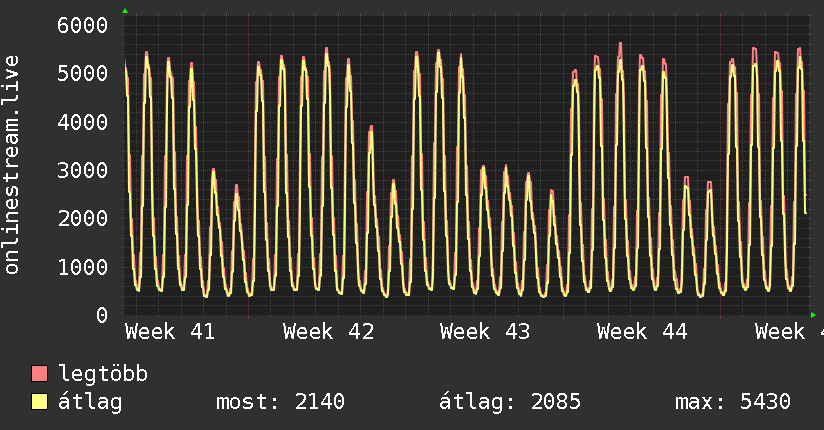Click the green arrow atop y-axis
Viewport: 824px width, 430px height.
pyautogui.click(x=125, y=11)
